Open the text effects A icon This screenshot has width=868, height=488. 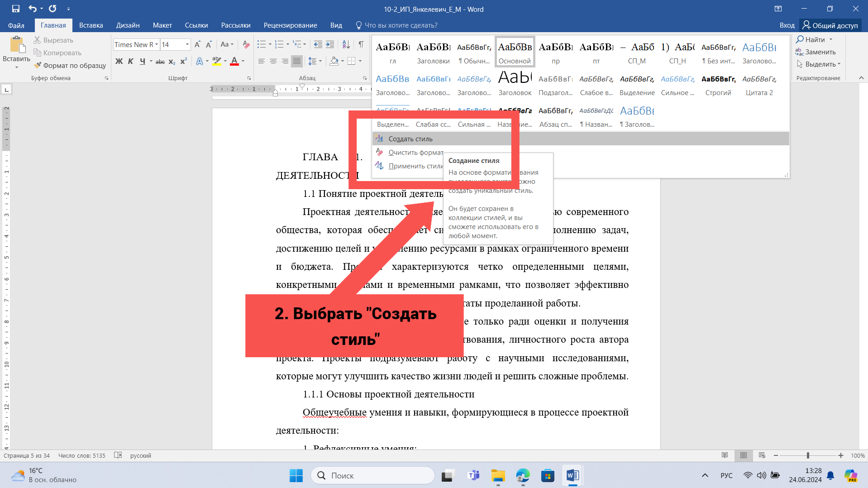200,61
